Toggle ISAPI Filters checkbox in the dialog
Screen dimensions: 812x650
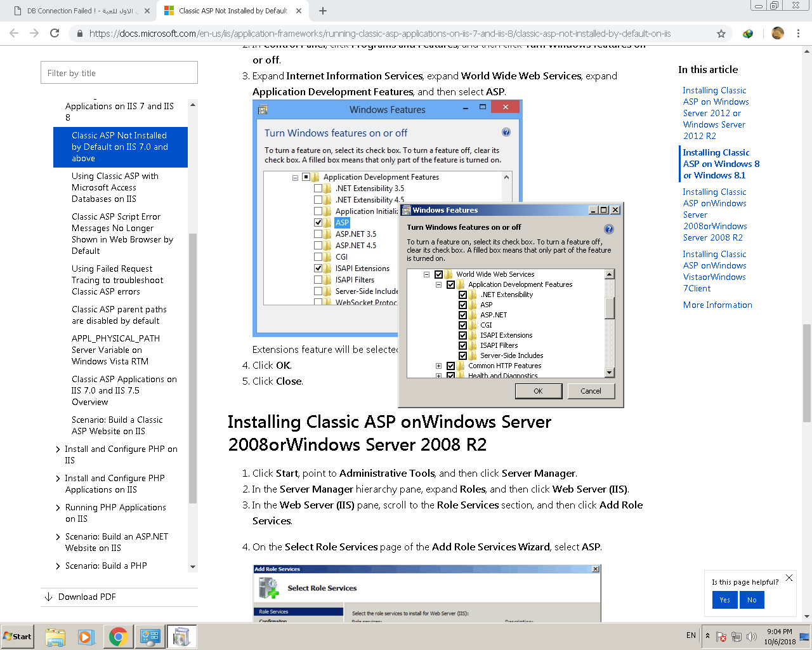point(462,345)
